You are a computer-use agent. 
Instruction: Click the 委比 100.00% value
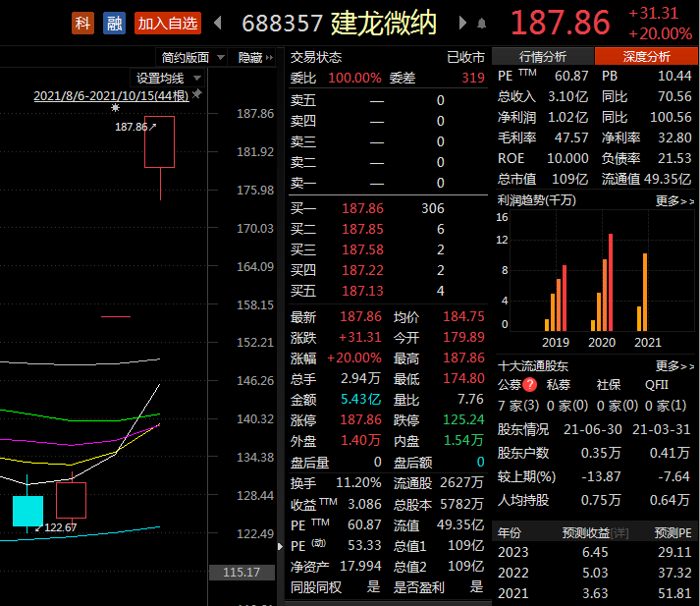tap(355, 78)
